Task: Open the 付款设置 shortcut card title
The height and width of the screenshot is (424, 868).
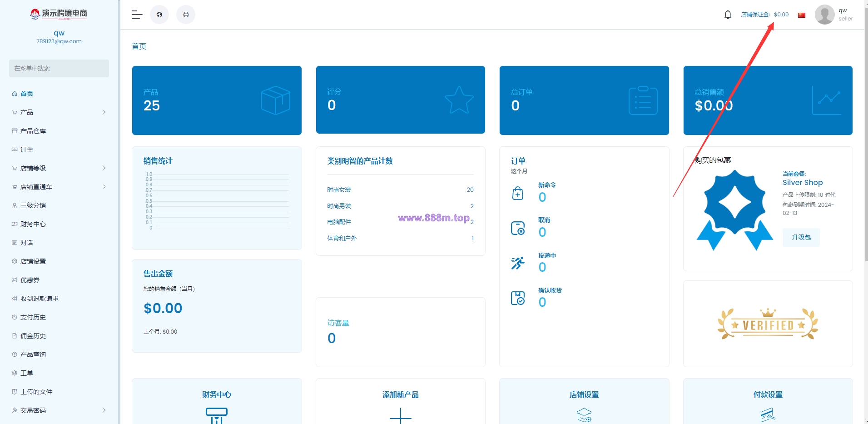Action: pyautogui.click(x=768, y=394)
